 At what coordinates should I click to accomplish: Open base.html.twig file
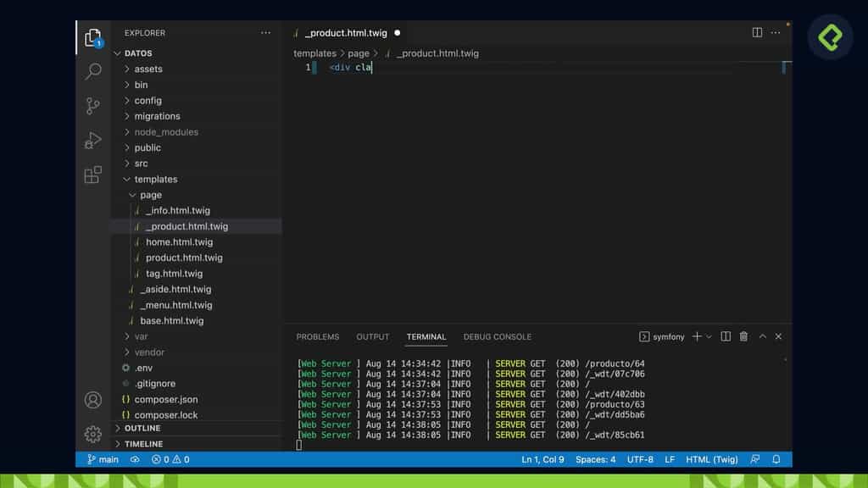171,321
